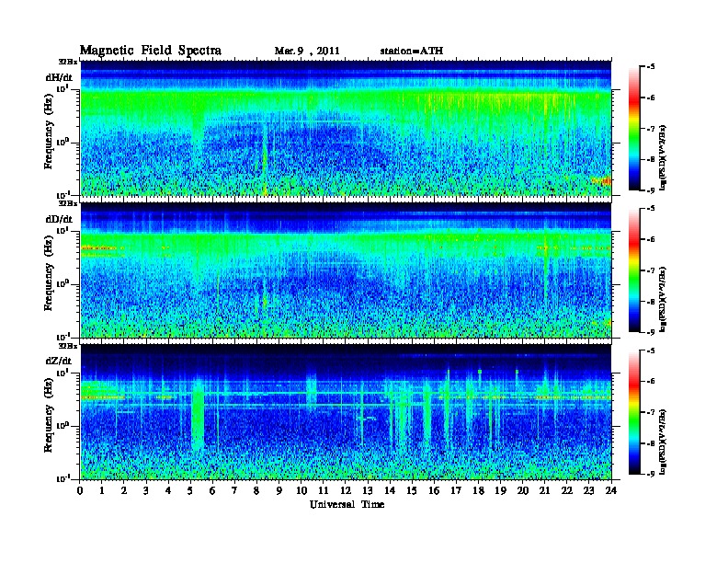Click the "-6" tick on dD/dt color bar

tap(650, 240)
